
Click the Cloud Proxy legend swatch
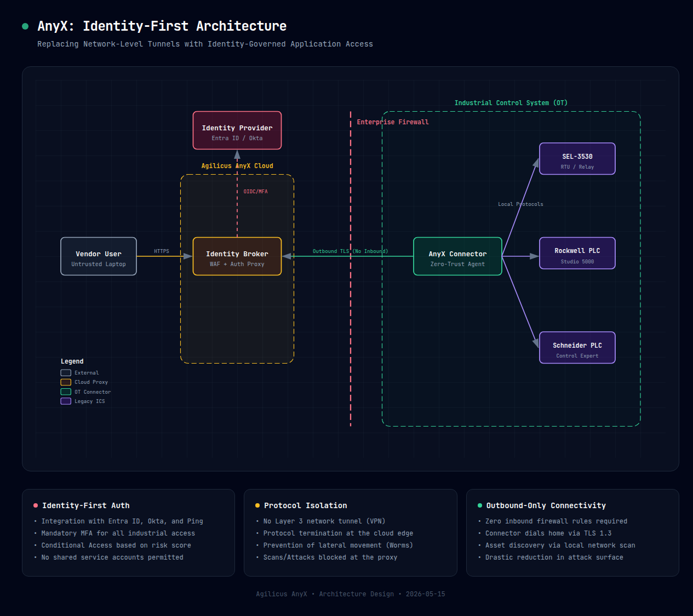pyautogui.click(x=66, y=382)
